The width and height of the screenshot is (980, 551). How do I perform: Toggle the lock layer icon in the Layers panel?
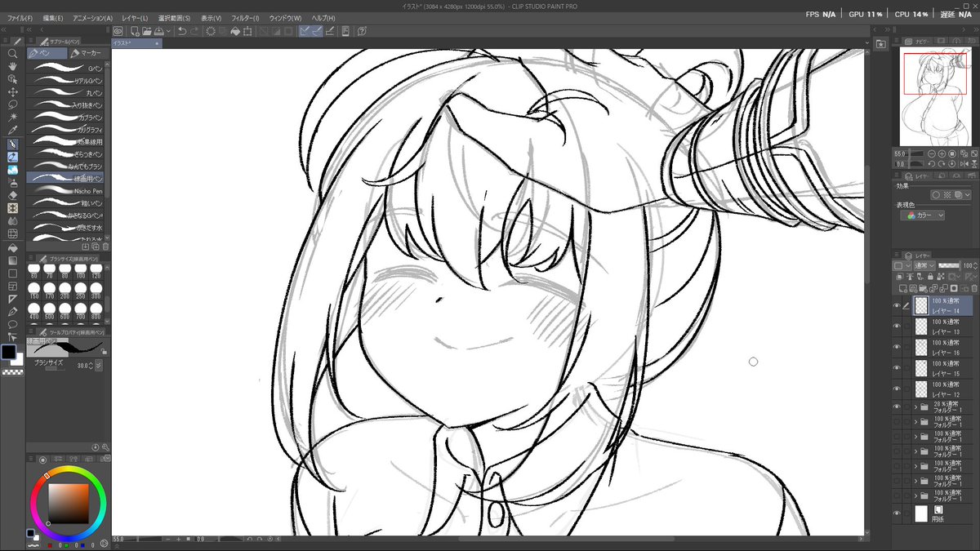pyautogui.click(x=930, y=277)
